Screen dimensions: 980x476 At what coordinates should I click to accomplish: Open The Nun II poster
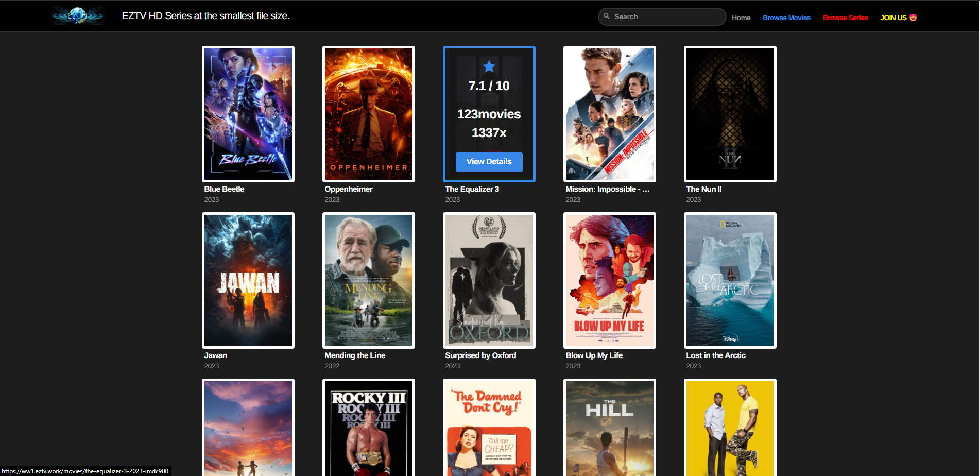click(730, 114)
